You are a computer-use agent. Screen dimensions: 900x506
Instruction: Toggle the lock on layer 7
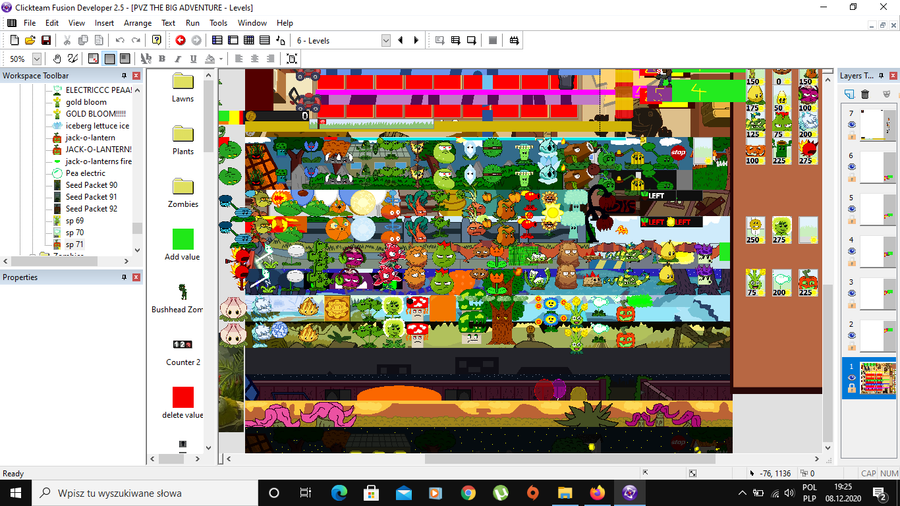pos(851,135)
